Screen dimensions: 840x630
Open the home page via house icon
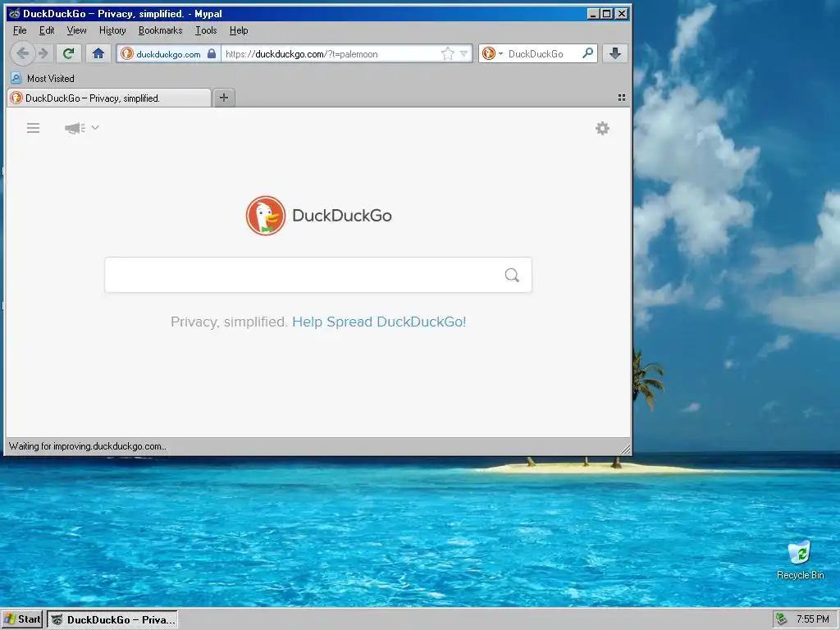[98, 53]
